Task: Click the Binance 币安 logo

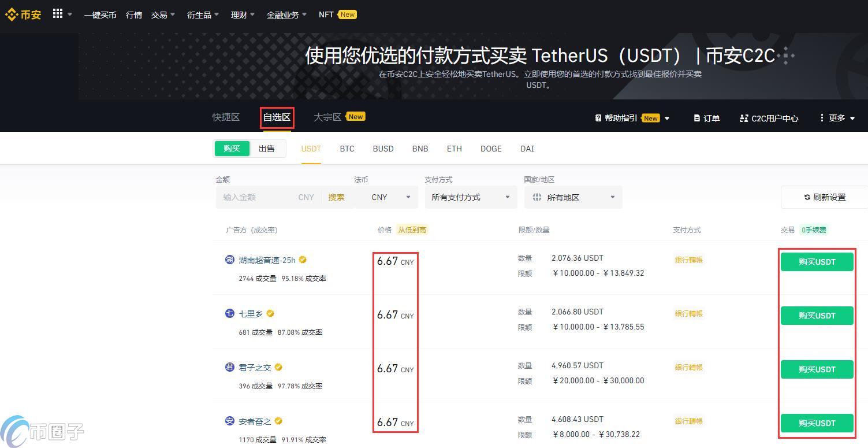Action: [23, 14]
